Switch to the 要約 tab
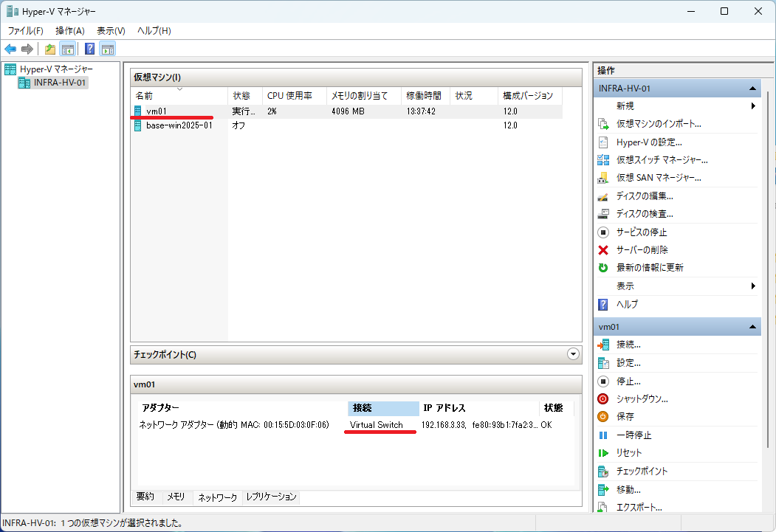This screenshot has width=776, height=532. pos(145,497)
